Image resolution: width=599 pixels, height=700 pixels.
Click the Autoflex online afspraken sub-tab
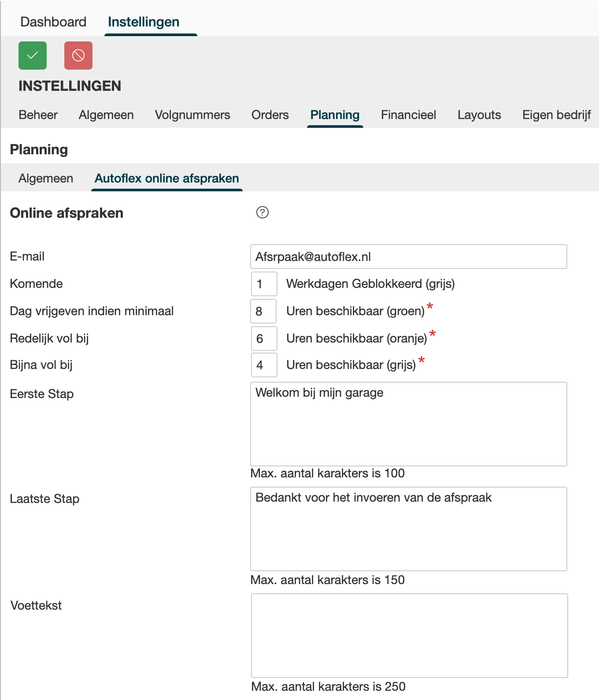(x=167, y=179)
